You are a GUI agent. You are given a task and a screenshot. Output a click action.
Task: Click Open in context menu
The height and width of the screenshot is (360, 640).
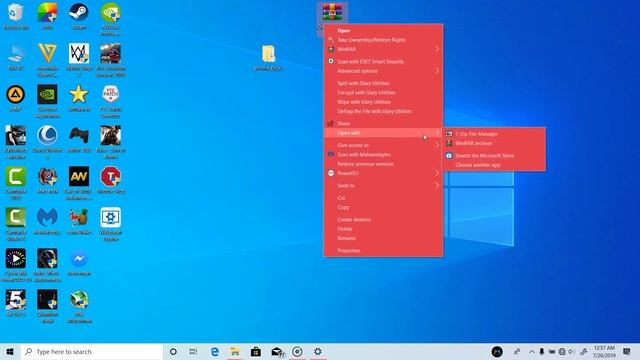click(x=383, y=30)
